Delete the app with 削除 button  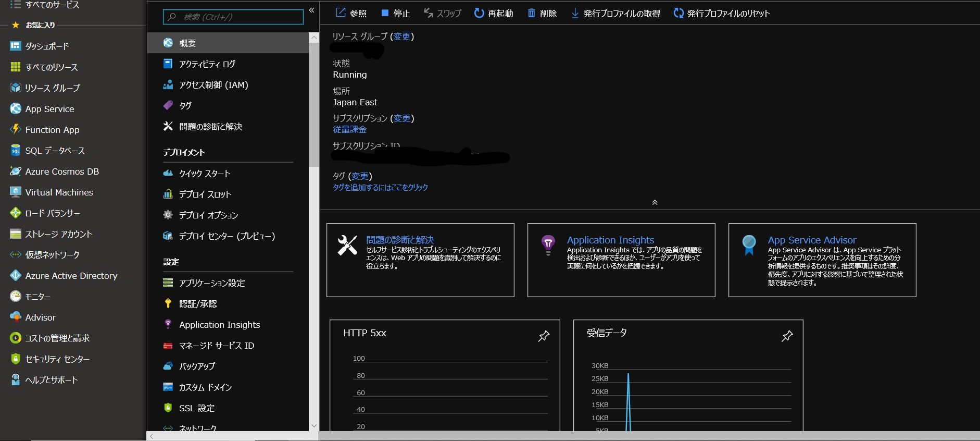coord(542,13)
